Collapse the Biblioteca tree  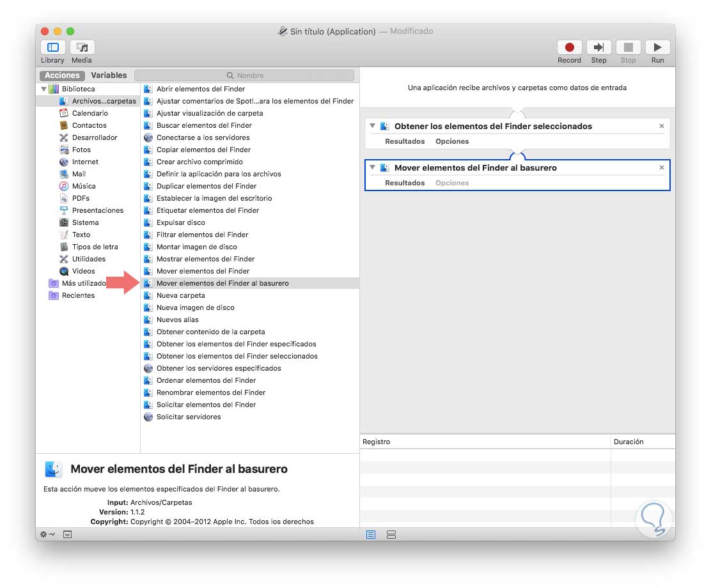click(x=44, y=89)
